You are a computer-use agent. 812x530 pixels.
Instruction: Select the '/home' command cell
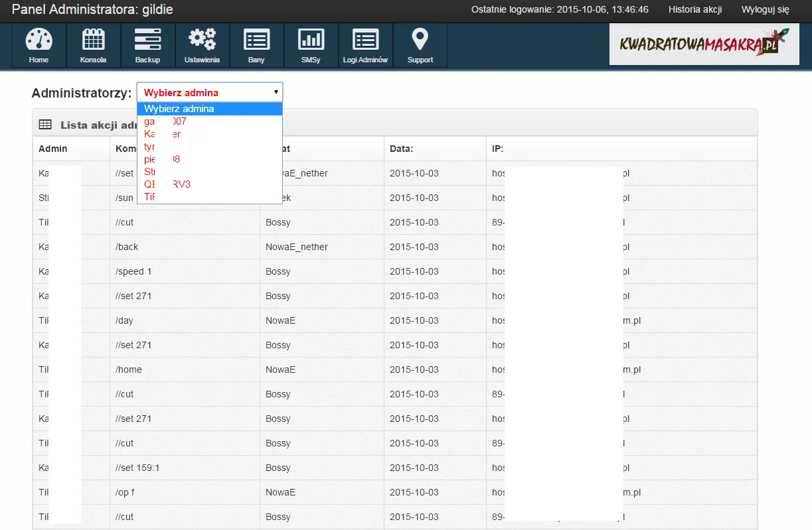point(185,369)
